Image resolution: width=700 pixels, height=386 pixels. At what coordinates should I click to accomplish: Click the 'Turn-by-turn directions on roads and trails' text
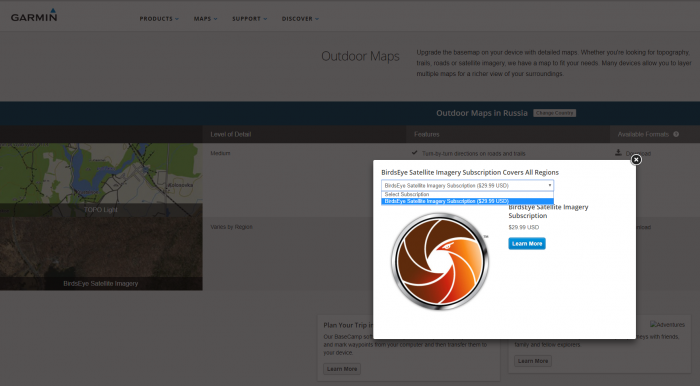coord(474,154)
